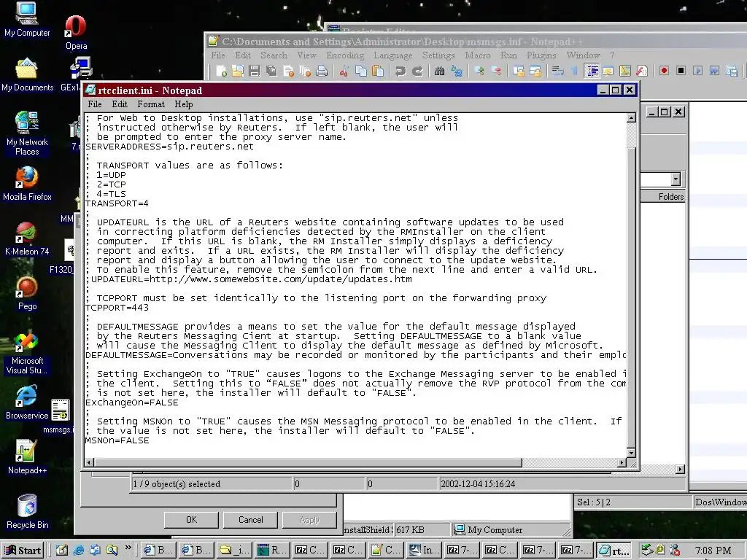Click the Internet Explorer Quick Launch icon

tap(79, 550)
